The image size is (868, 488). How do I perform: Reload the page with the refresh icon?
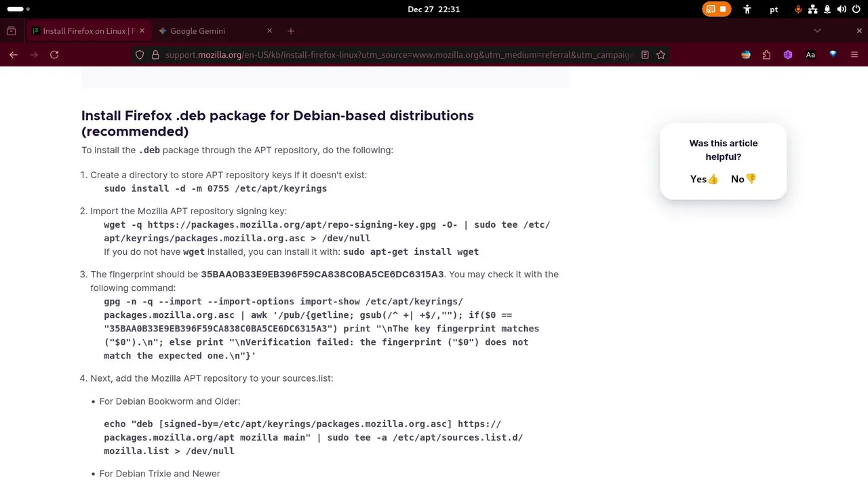54,55
